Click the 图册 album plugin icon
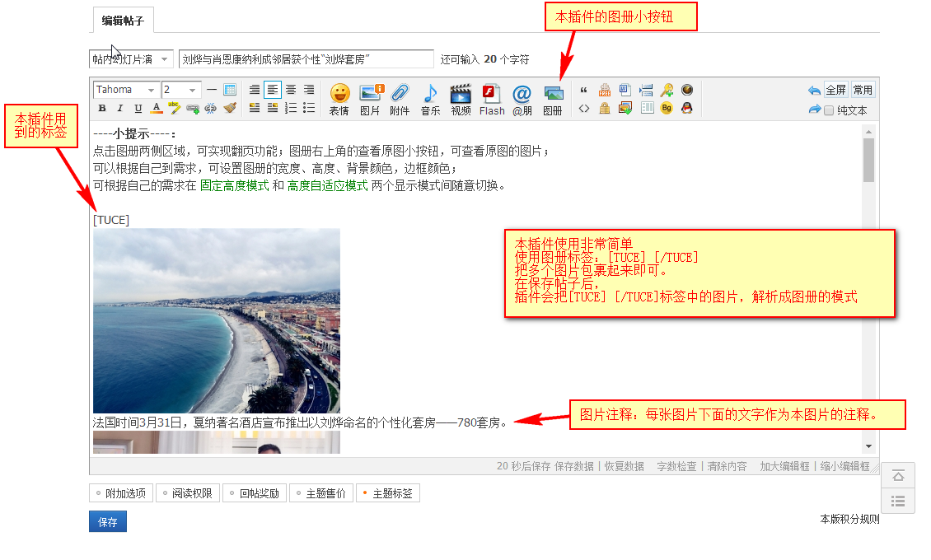Image resolution: width=931 pixels, height=560 pixels. (x=553, y=99)
